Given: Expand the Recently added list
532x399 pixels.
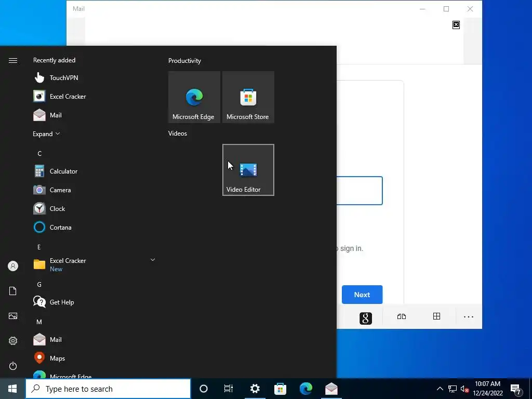Looking at the screenshot, I should (x=46, y=134).
